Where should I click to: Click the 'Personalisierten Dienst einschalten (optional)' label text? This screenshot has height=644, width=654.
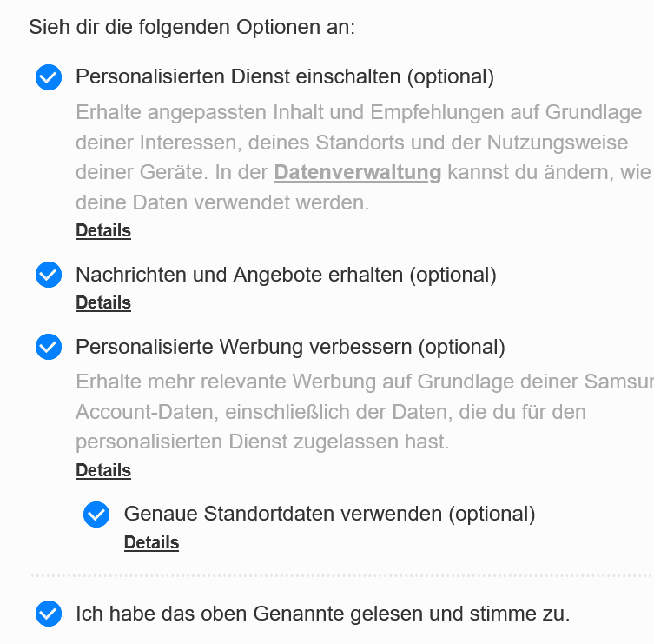285,76
